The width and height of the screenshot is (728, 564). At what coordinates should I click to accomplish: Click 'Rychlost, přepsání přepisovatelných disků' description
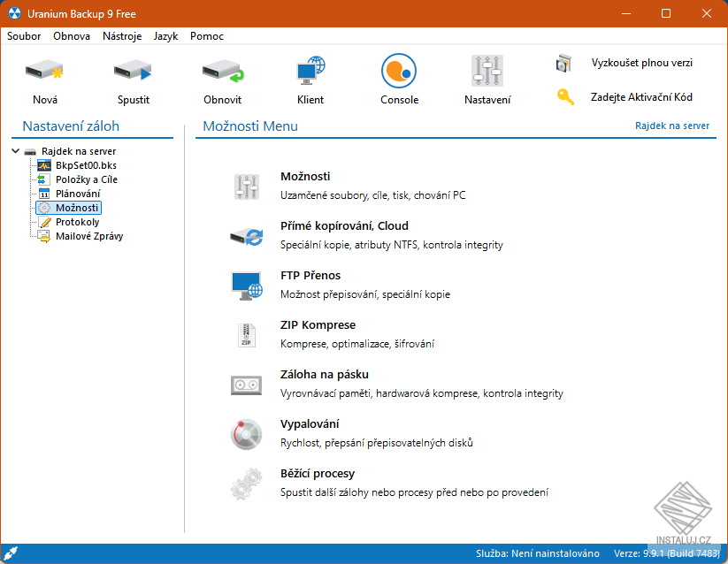coord(377,443)
